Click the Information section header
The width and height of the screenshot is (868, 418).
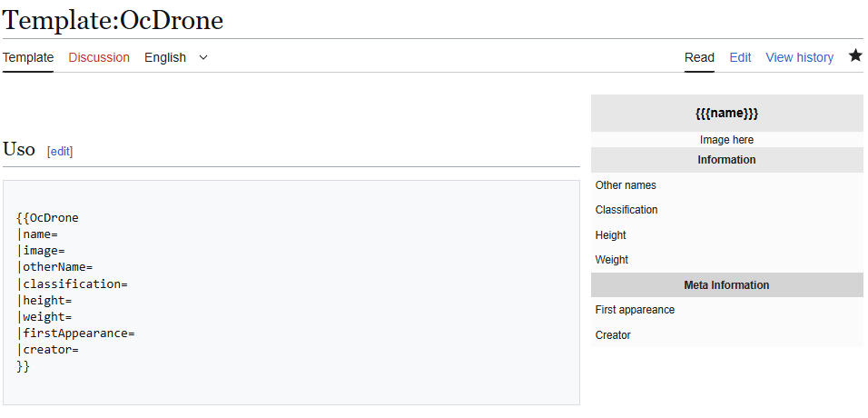(726, 160)
